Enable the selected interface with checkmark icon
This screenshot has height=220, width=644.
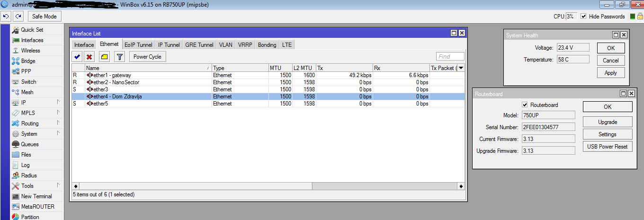tap(77, 57)
